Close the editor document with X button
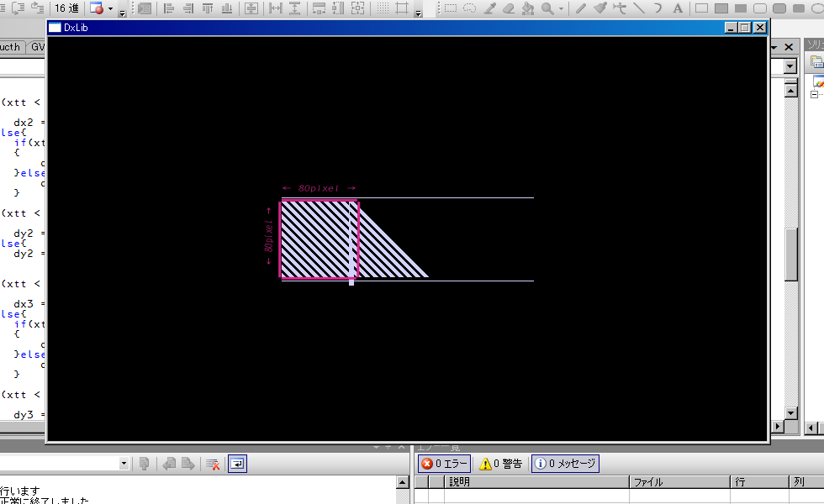The height and width of the screenshot is (504, 824). [x=789, y=47]
